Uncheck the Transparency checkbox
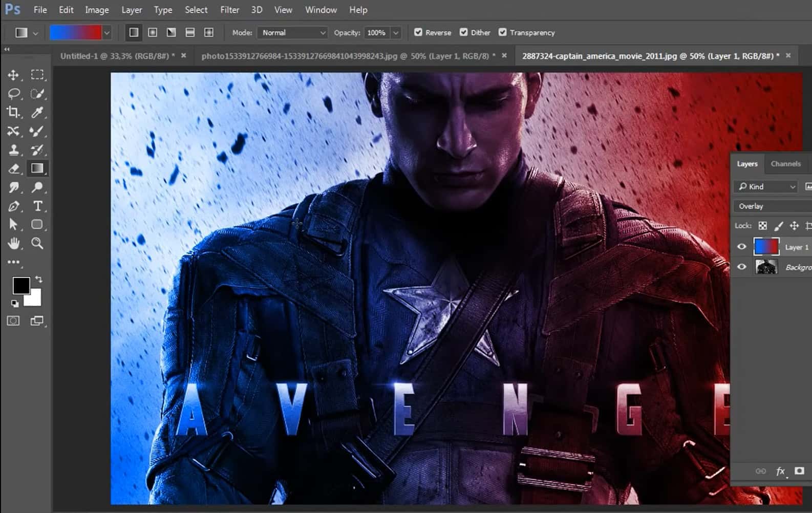Image resolution: width=812 pixels, height=513 pixels. click(503, 32)
